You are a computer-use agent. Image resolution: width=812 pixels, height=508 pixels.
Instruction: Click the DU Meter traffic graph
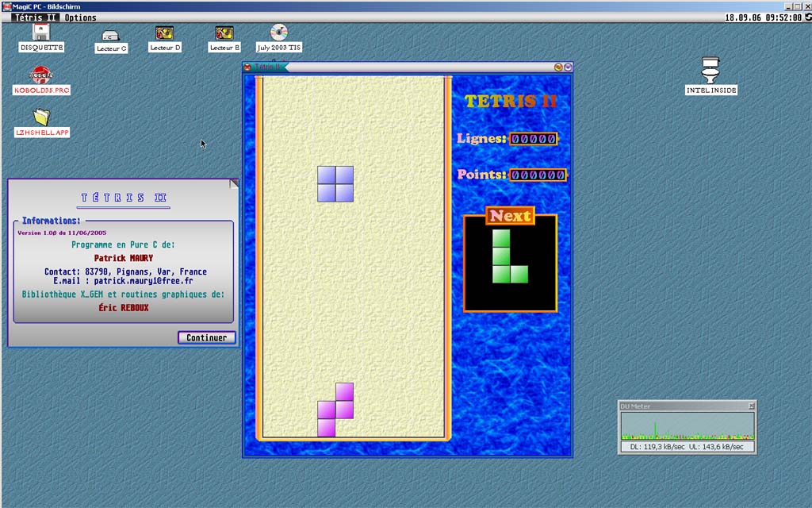(x=688, y=425)
